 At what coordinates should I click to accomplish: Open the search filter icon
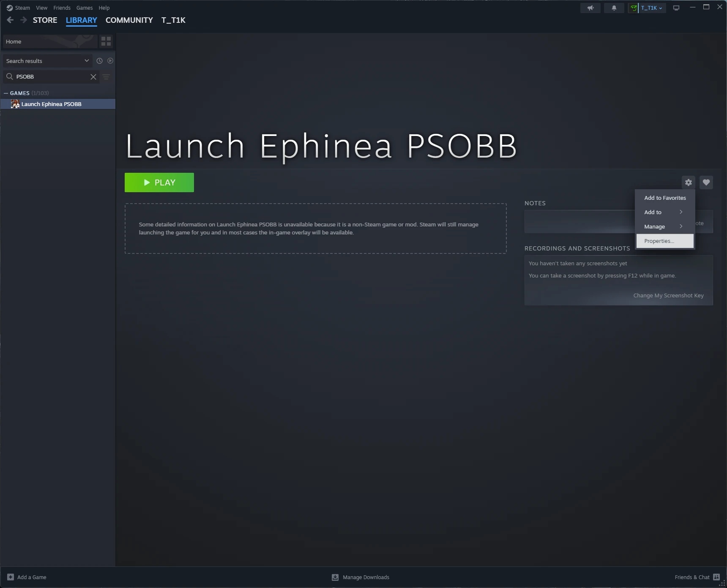click(106, 77)
